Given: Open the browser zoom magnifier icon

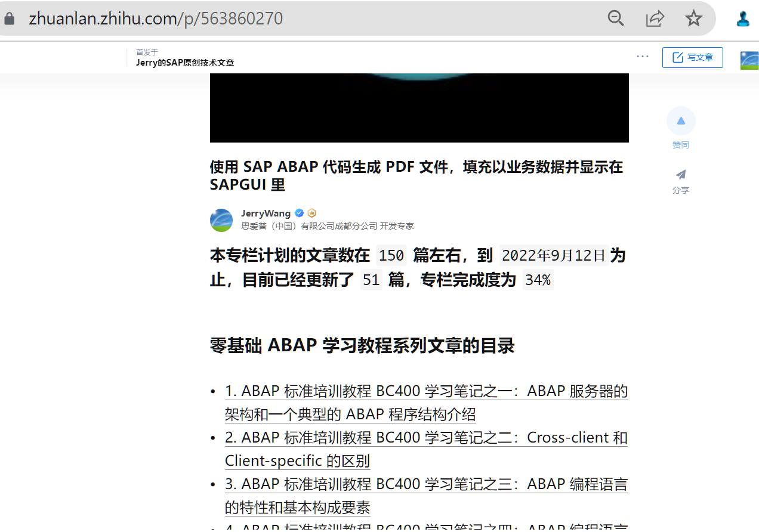Looking at the screenshot, I should (616, 18).
